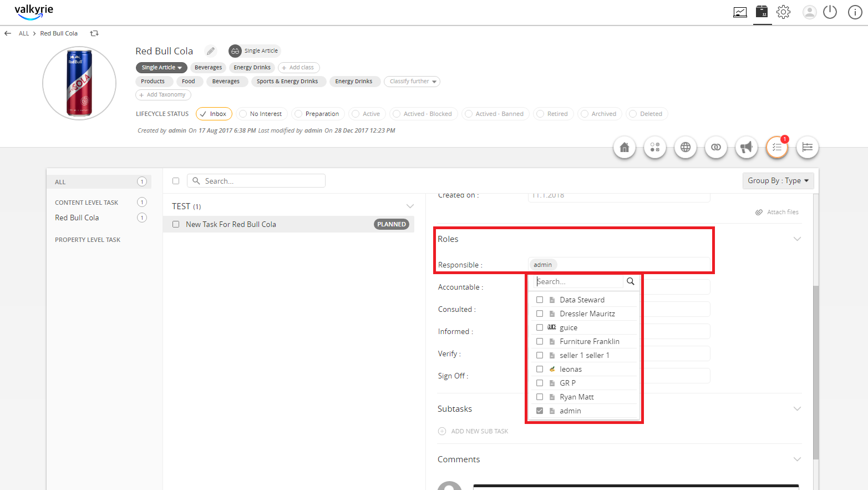Click the Responsible field with admin tag
Screen dimensions: 868x490
(619, 265)
